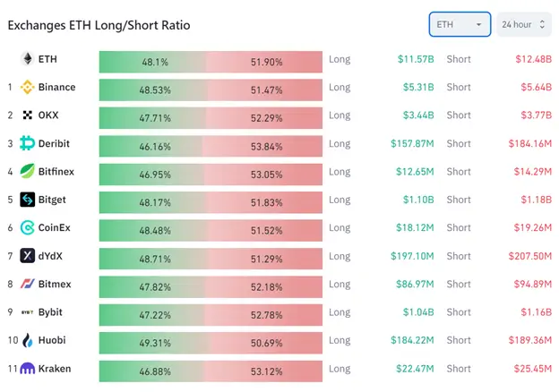This screenshot has width=559, height=392.
Task: Click the dYdX exchange logo
Action: pyautogui.click(x=27, y=256)
